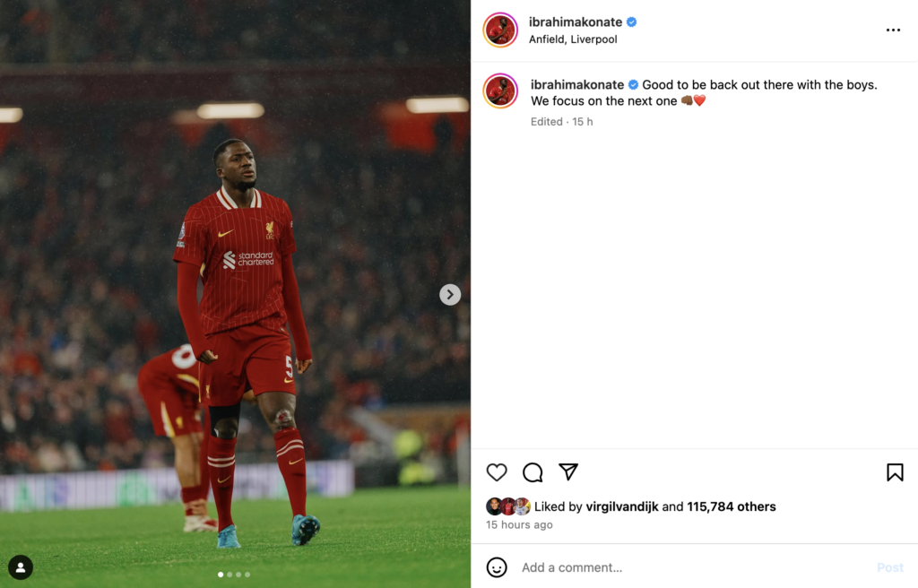918x588 pixels.
Task: Open ibrahimakonate username in header
Action: pos(576,22)
